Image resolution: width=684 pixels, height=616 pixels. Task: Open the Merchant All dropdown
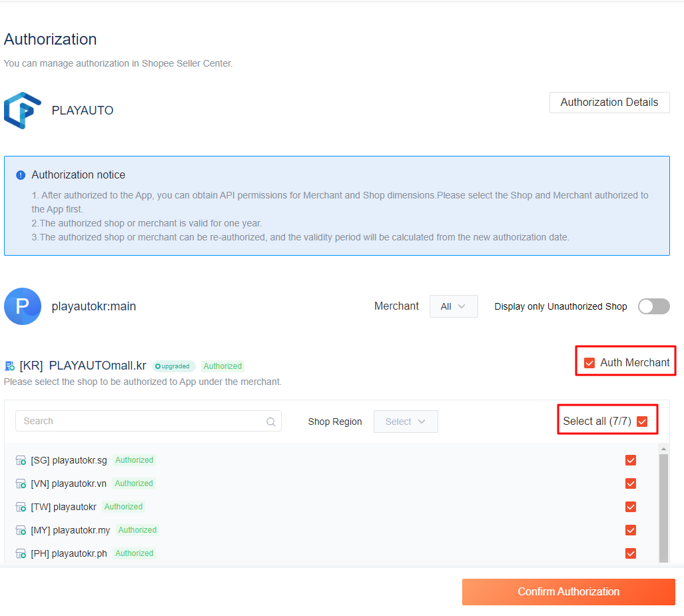(454, 306)
